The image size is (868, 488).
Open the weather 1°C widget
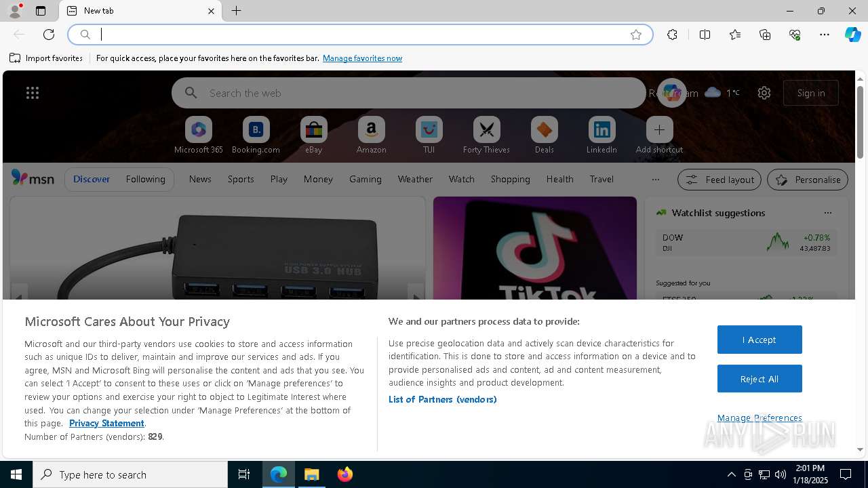click(x=723, y=93)
